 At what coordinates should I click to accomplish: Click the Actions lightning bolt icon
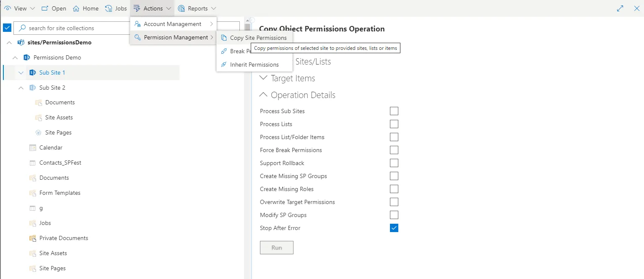tap(137, 8)
